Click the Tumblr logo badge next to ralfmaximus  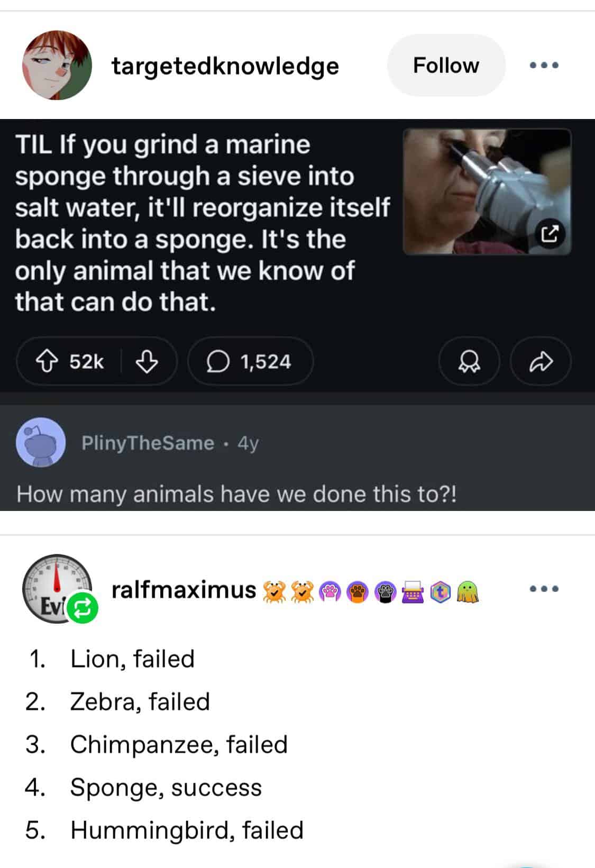coord(441,592)
